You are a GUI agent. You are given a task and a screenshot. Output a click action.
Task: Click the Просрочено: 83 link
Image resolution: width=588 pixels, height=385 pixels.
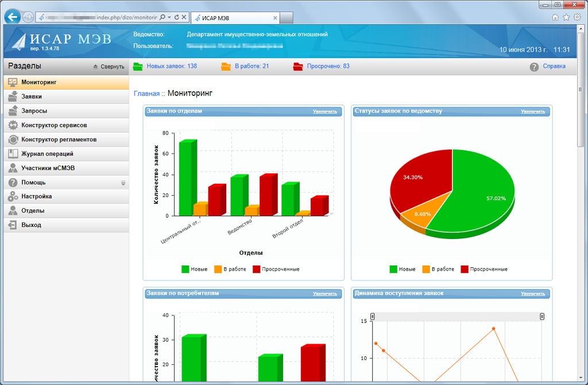pyautogui.click(x=328, y=66)
